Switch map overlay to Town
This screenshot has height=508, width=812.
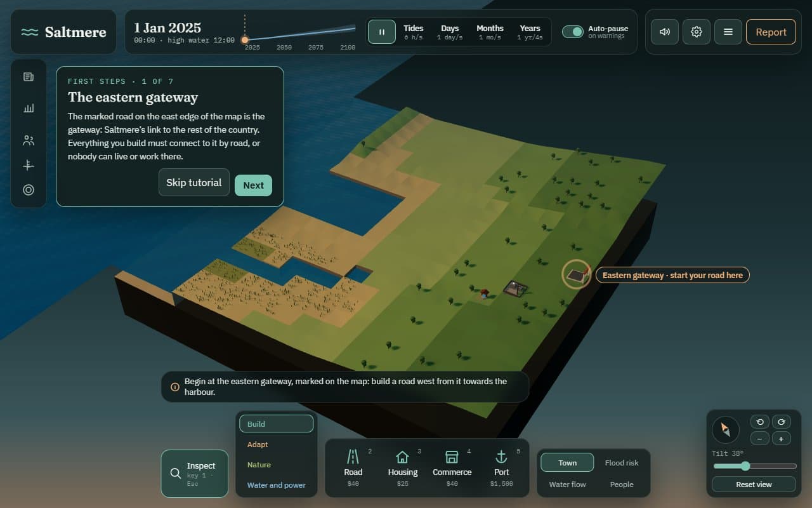pyautogui.click(x=567, y=463)
